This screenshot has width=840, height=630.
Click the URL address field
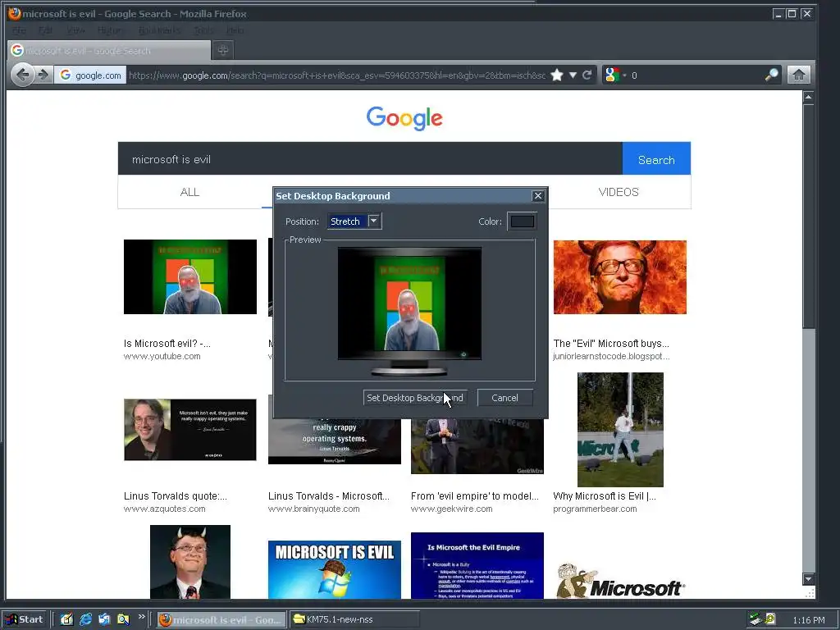click(x=337, y=75)
